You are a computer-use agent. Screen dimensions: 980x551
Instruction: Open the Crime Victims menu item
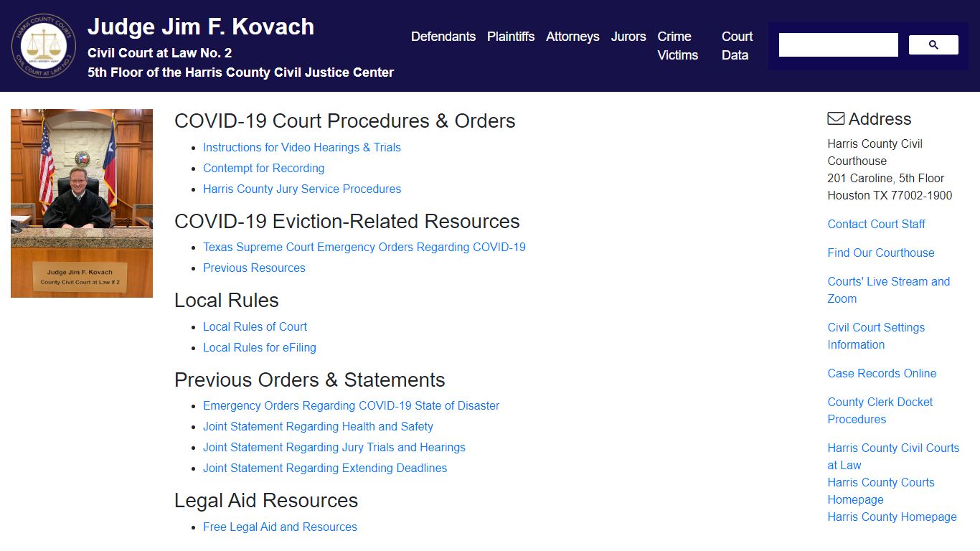[678, 46]
